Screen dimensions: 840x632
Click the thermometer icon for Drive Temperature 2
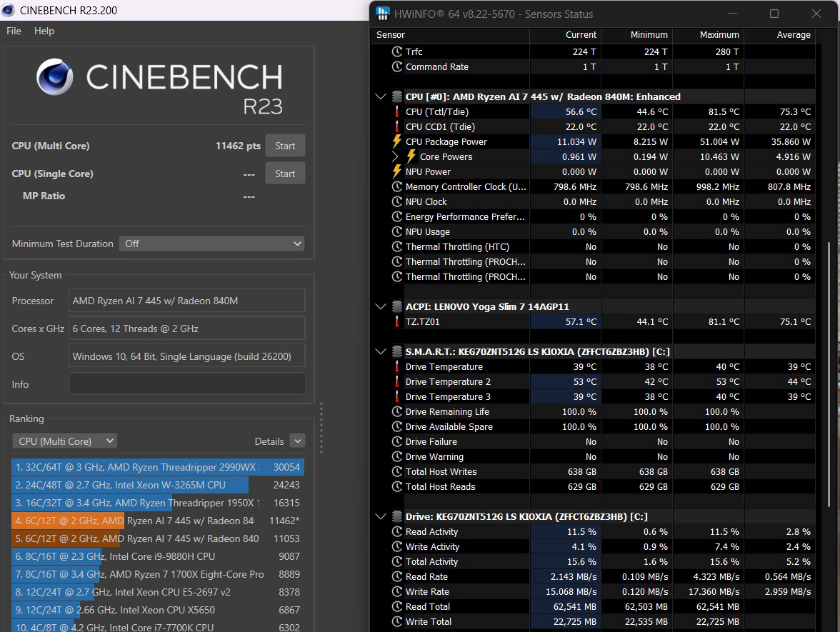click(x=397, y=381)
